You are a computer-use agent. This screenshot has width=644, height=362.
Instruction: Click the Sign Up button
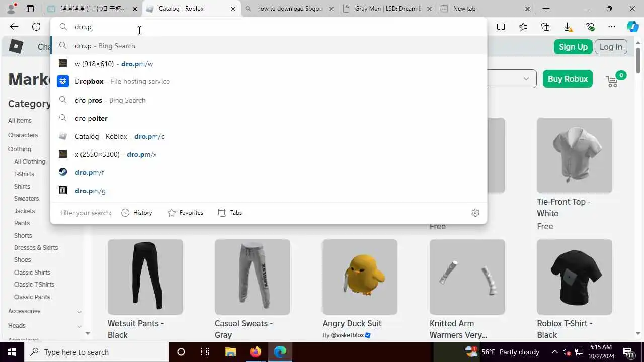(573, 47)
